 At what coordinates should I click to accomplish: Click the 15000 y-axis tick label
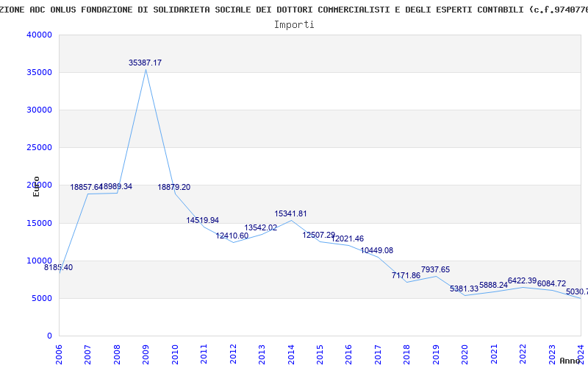[40, 223]
